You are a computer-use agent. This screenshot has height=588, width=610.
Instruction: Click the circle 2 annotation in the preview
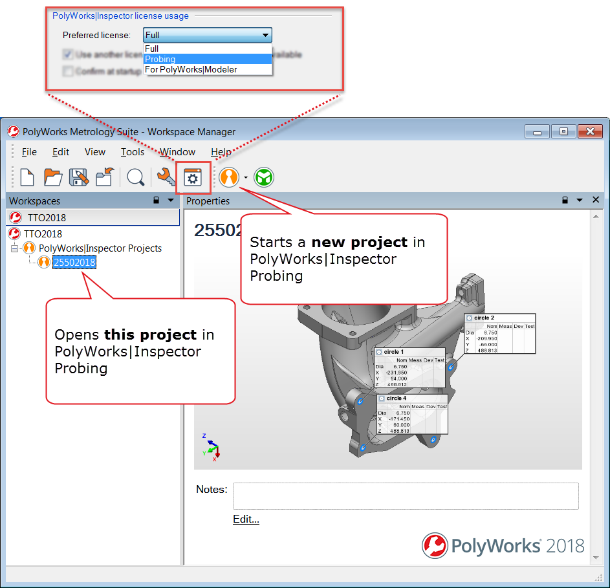[500, 333]
